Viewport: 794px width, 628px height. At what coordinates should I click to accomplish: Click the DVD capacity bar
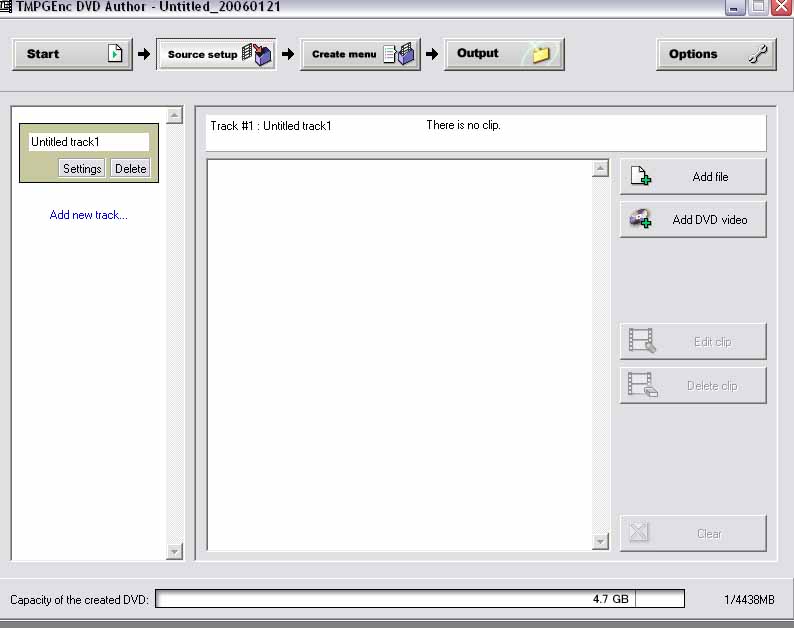(x=420, y=599)
